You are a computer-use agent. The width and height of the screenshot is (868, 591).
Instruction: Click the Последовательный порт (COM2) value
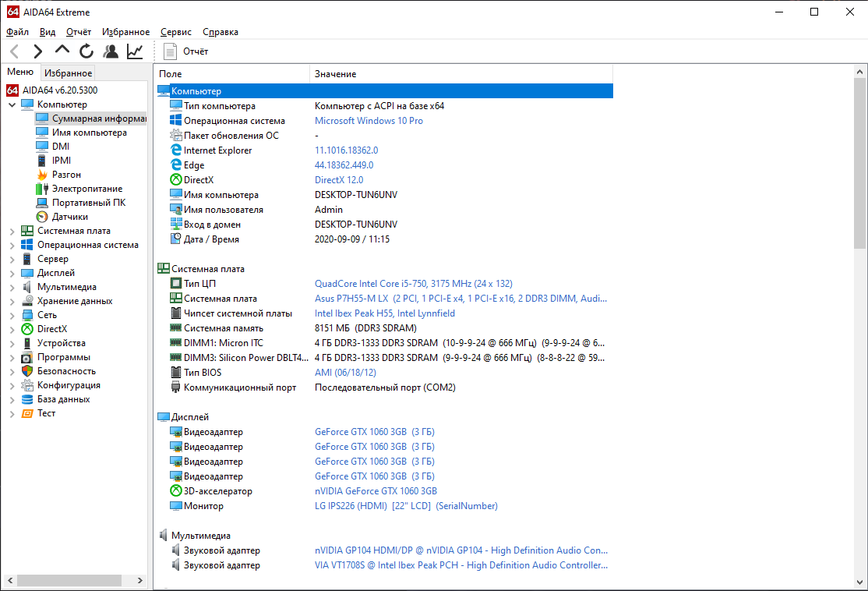point(385,388)
